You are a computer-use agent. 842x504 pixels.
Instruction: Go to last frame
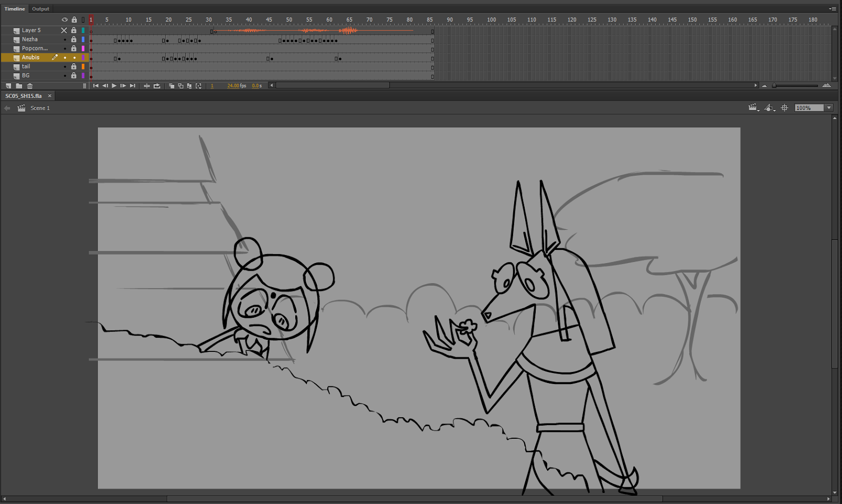coord(133,86)
